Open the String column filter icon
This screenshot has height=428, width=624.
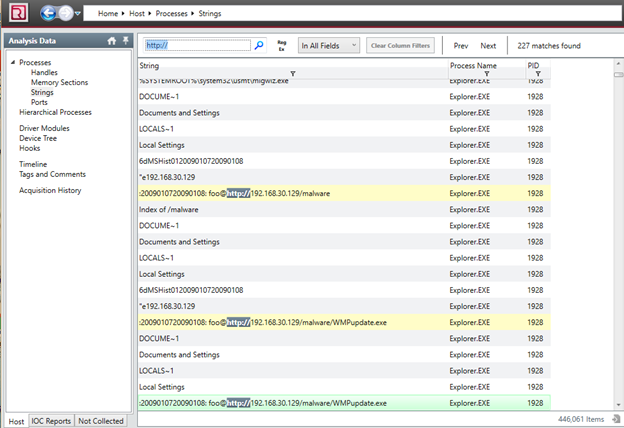point(292,73)
